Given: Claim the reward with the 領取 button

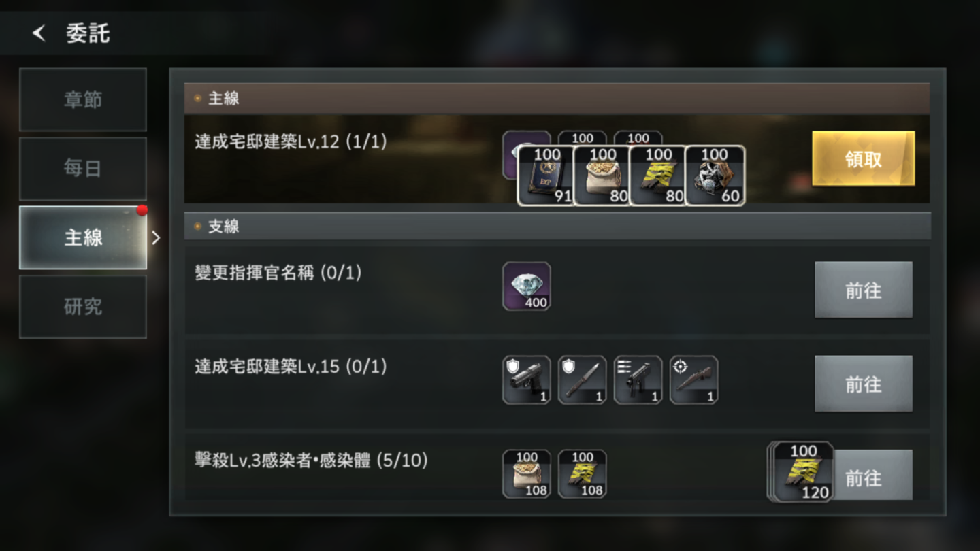Looking at the screenshot, I should click(863, 158).
